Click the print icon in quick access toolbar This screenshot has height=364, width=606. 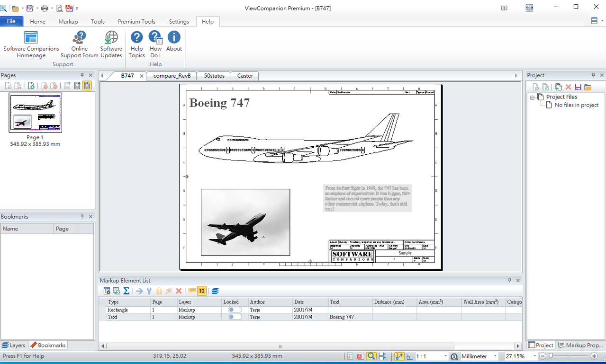pyautogui.click(x=45, y=8)
